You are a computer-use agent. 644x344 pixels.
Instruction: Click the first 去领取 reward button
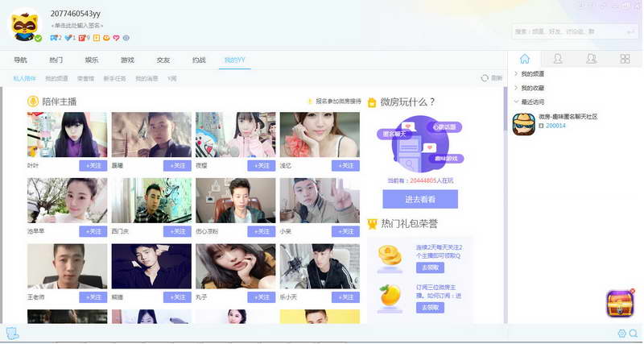pyautogui.click(x=430, y=268)
